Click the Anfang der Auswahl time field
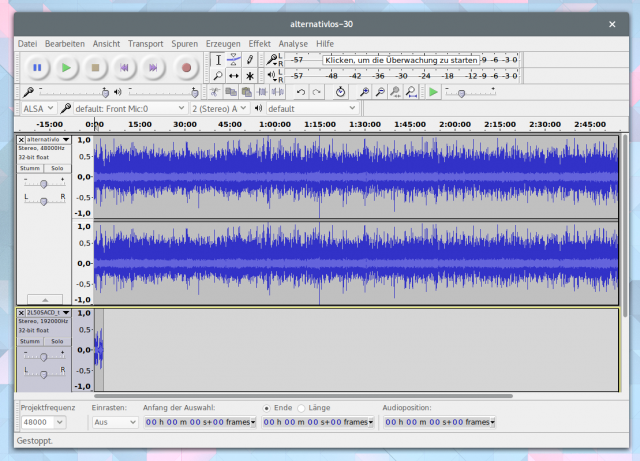This screenshot has height=461, width=640. (200, 422)
